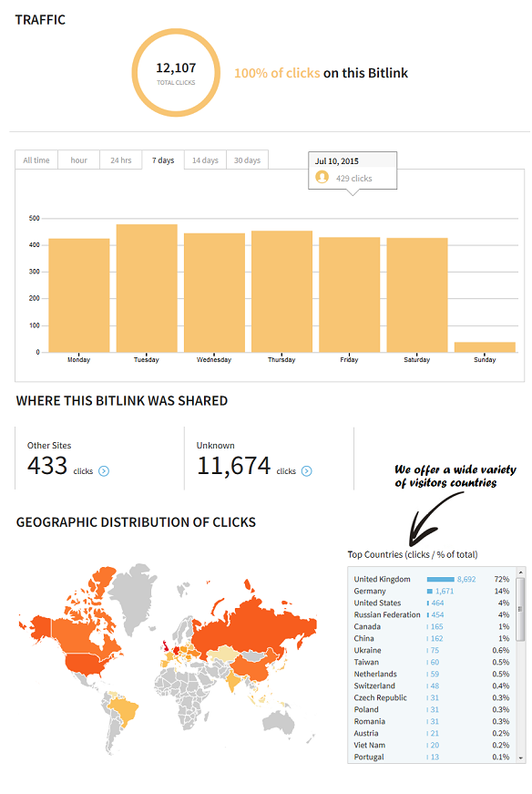
Task: Click the Monday bar in chart
Action: pyautogui.click(x=79, y=295)
